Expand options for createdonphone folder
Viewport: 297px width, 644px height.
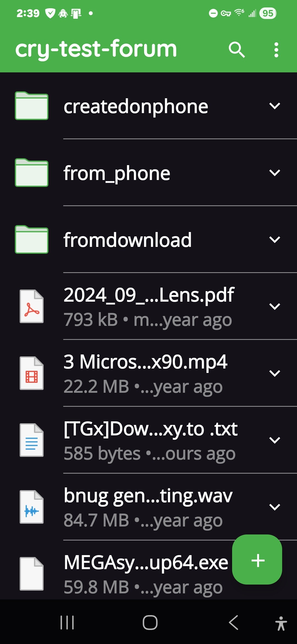pyautogui.click(x=274, y=106)
